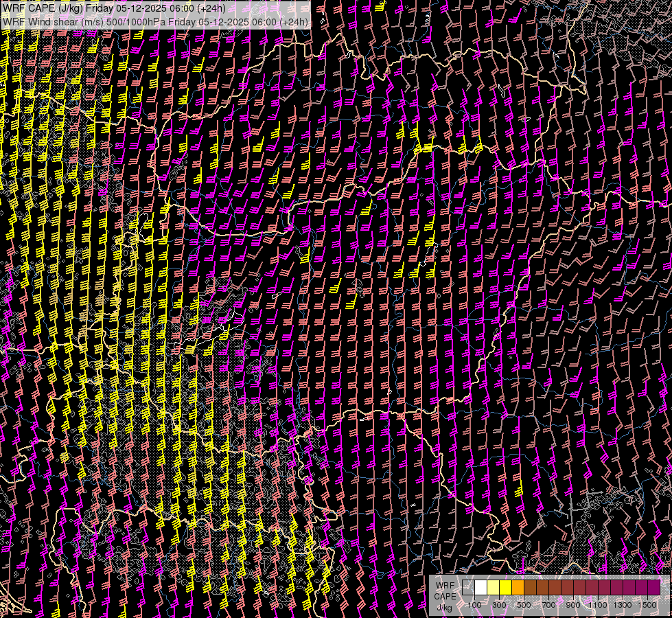
Task: Click the 1300 legend value
Action: coord(623,605)
